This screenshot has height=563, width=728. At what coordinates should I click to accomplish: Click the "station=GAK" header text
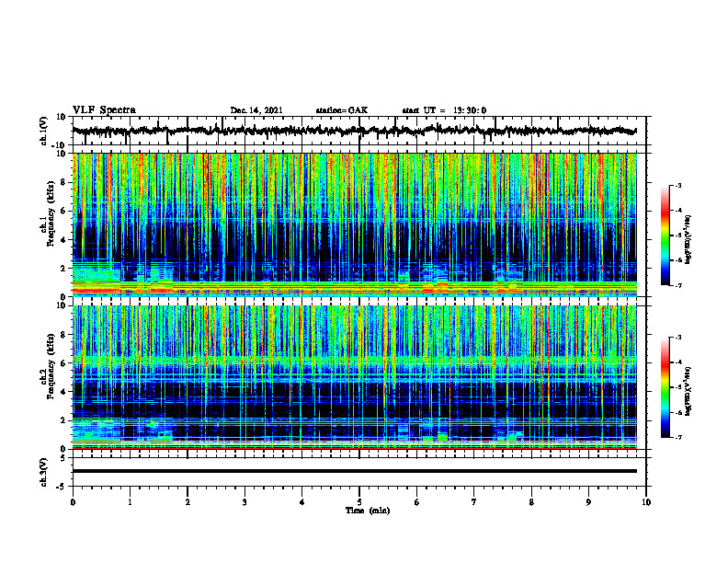coord(342,110)
